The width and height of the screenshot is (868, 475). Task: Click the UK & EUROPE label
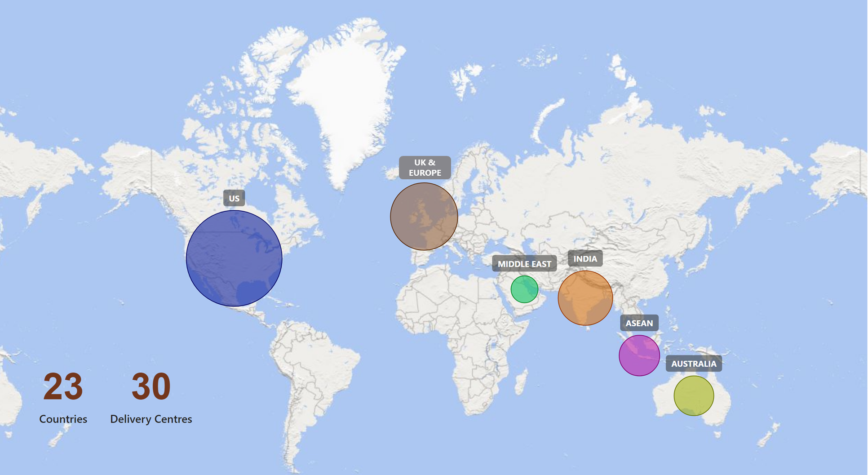[425, 168]
